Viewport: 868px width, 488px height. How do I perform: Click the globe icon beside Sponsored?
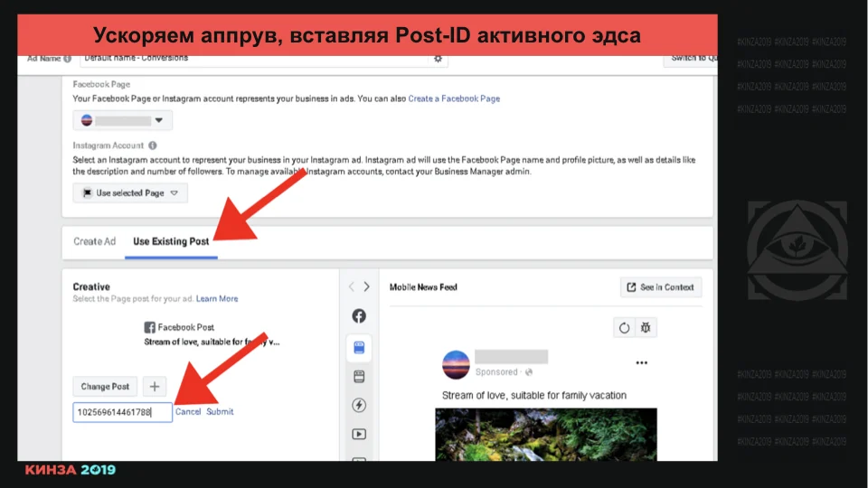pyautogui.click(x=529, y=372)
